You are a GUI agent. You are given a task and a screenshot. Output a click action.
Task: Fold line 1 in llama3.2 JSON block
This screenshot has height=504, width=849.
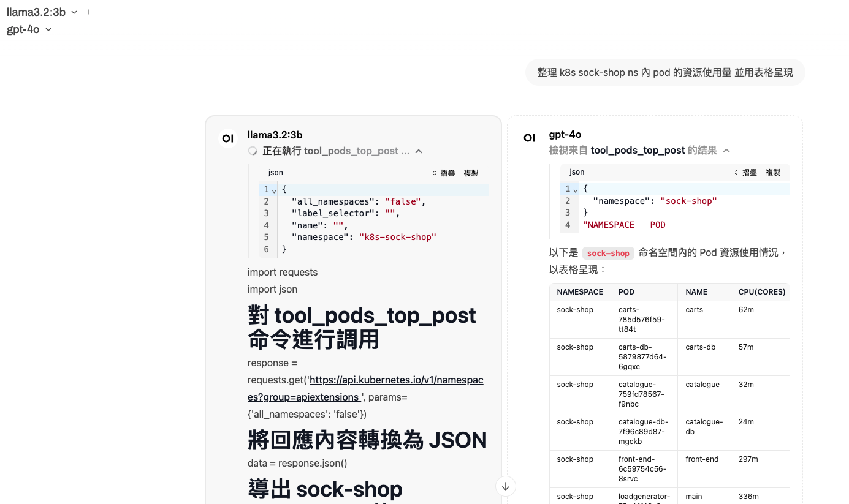tap(274, 190)
